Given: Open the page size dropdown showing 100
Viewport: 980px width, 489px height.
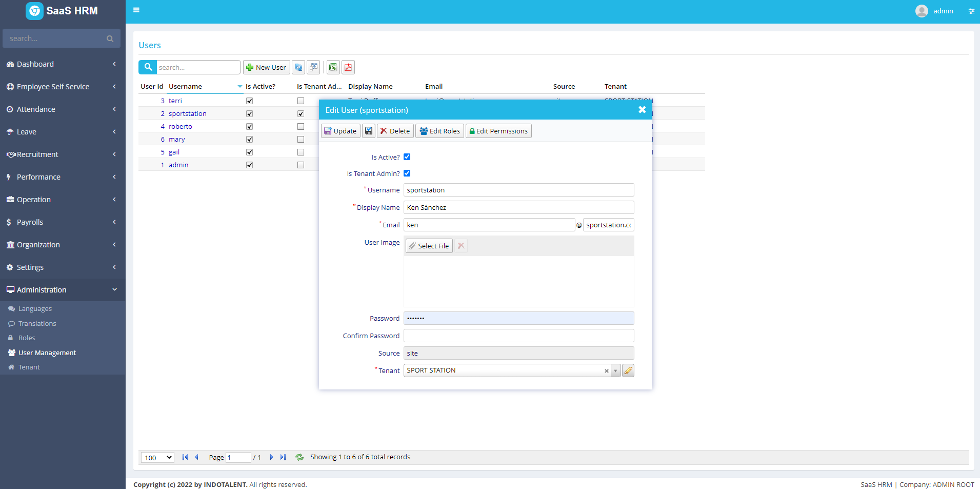Looking at the screenshot, I should [156, 457].
